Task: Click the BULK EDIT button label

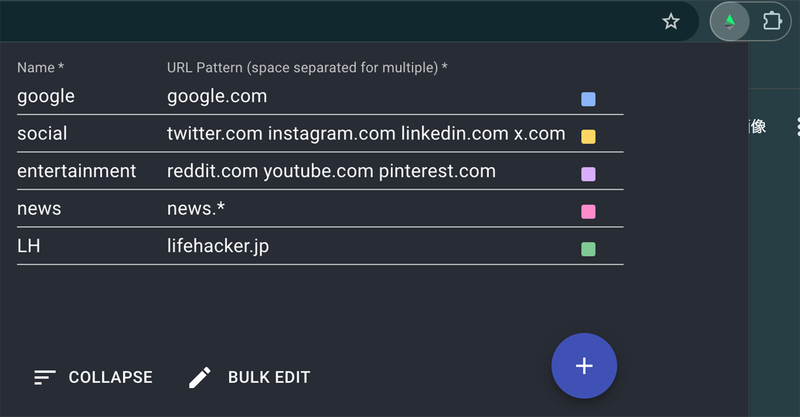Action: point(268,377)
